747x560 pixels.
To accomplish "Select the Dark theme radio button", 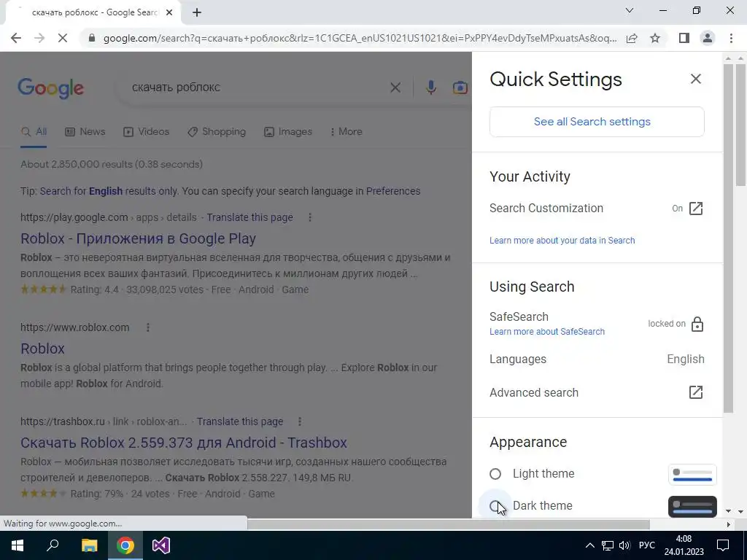I will point(495,506).
